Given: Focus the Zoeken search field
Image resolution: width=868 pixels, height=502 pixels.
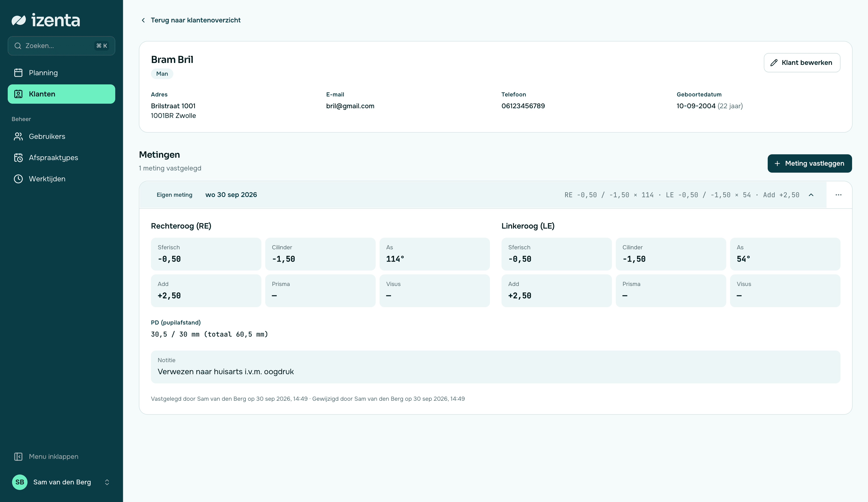Looking at the screenshot, I should pyautogui.click(x=61, y=46).
